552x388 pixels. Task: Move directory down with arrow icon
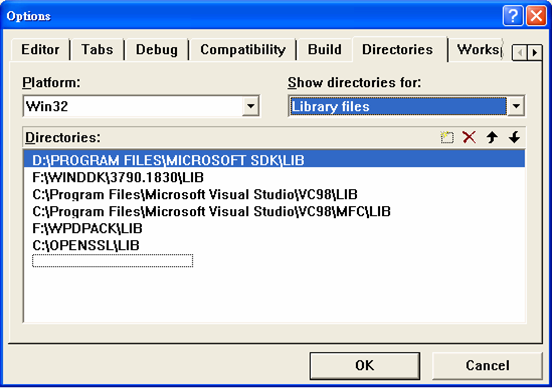coord(514,137)
